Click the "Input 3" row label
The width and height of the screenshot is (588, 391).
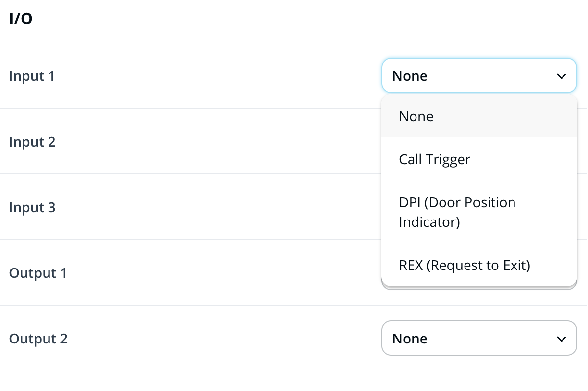[32, 208]
